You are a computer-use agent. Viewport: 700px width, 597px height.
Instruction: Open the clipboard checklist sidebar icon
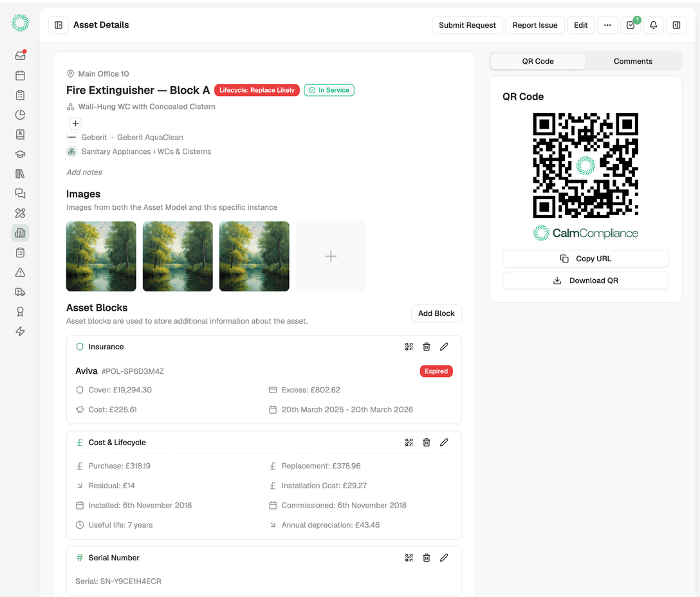point(20,95)
